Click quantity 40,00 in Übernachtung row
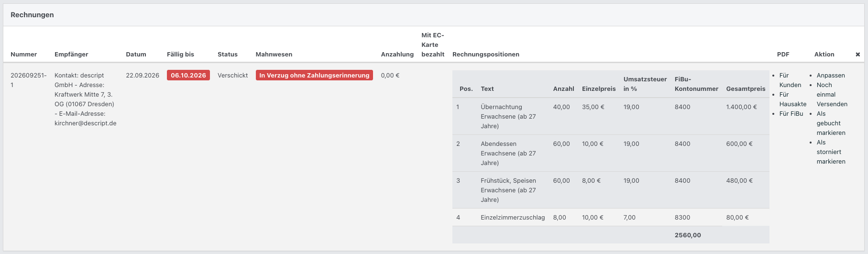Image resolution: width=868 pixels, height=254 pixels. (561, 107)
